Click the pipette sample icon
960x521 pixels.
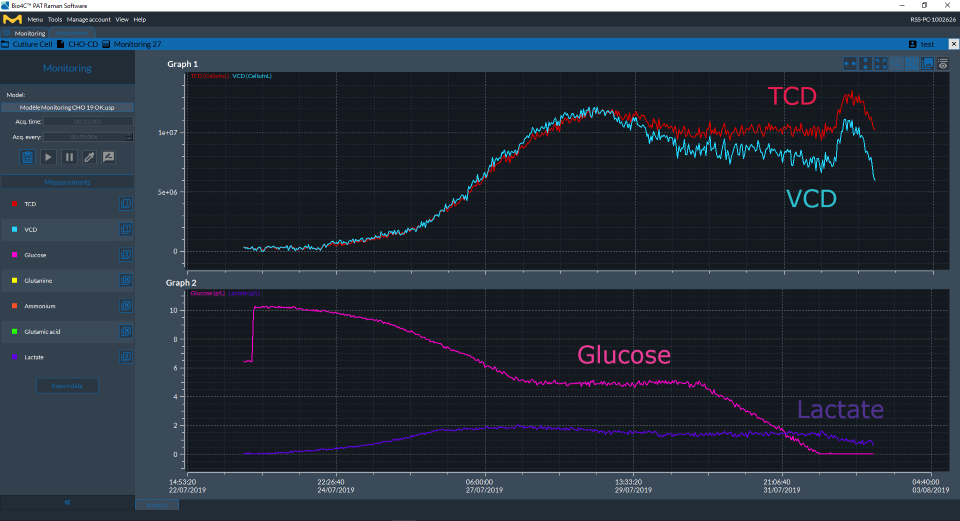(89, 157)
